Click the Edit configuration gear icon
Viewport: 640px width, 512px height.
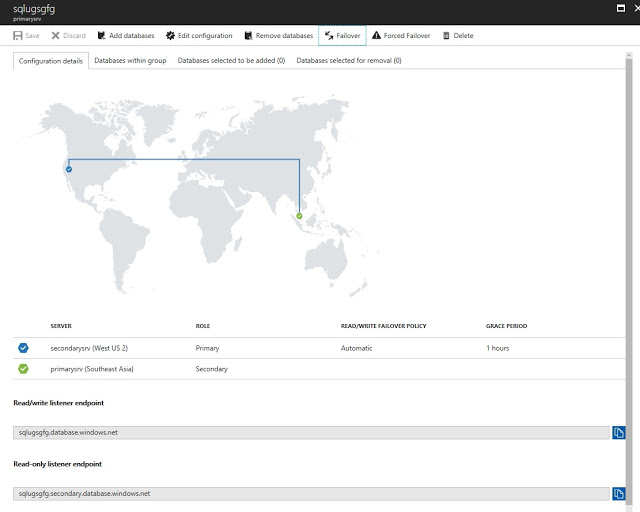170,36
